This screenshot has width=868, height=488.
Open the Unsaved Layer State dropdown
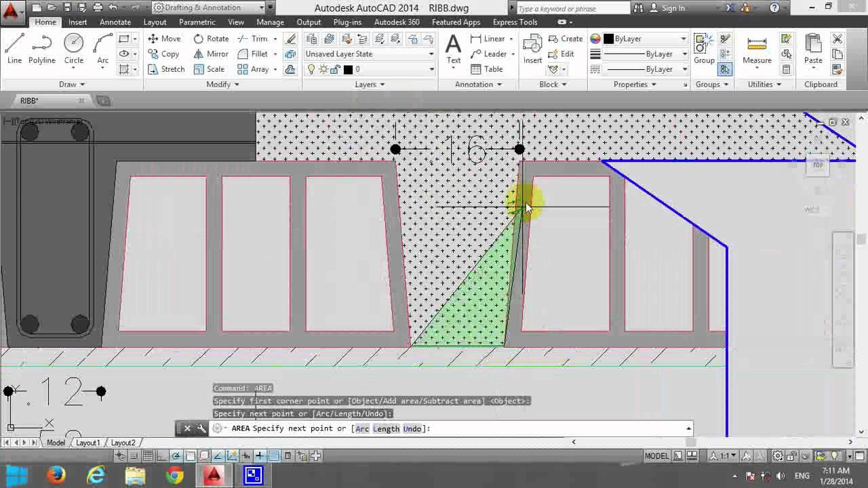(x=370, y=54)
